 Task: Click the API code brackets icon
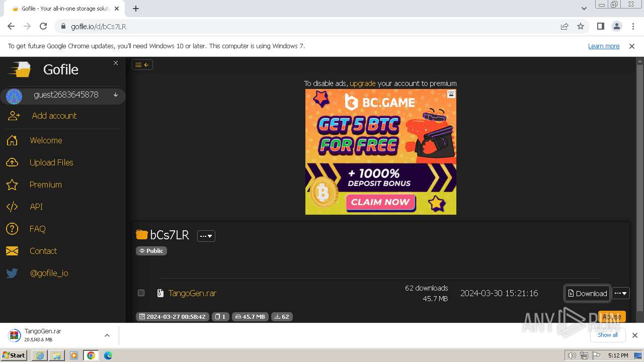(12, 207)
